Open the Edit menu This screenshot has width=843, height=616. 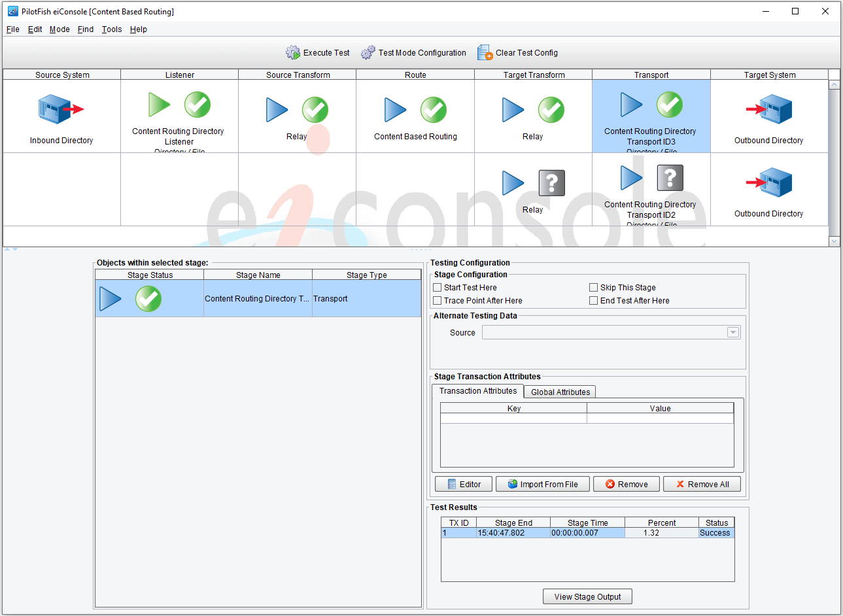click(35, 29)
